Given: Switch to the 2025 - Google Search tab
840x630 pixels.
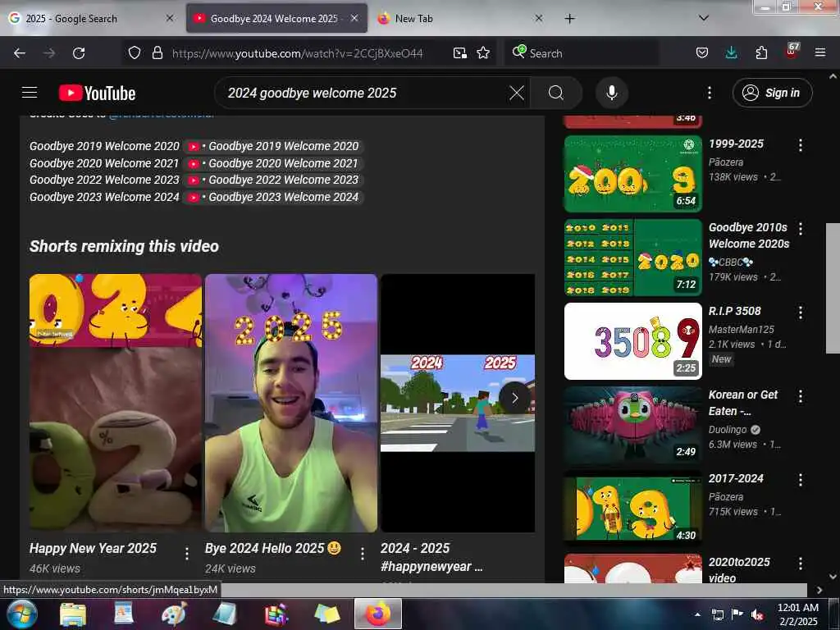Looking at the screenshot, I should click(x=91, y=19).
